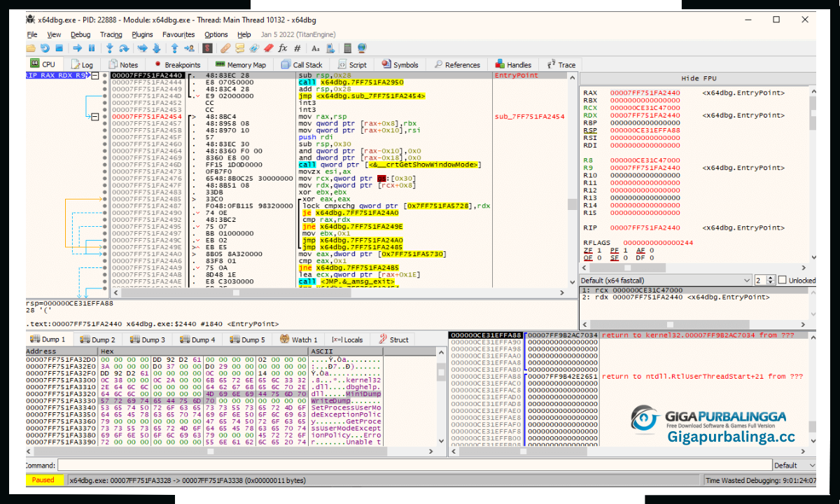Open Scylla via the red S icon
840x504 pixels.
tap(207, 48)
